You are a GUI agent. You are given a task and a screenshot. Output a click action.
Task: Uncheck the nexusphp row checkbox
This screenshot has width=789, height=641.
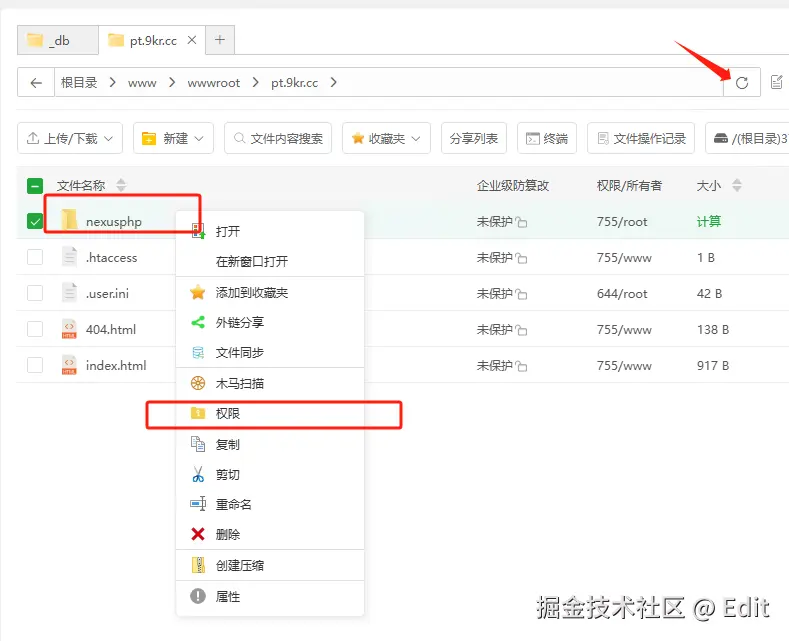[35, 221]
